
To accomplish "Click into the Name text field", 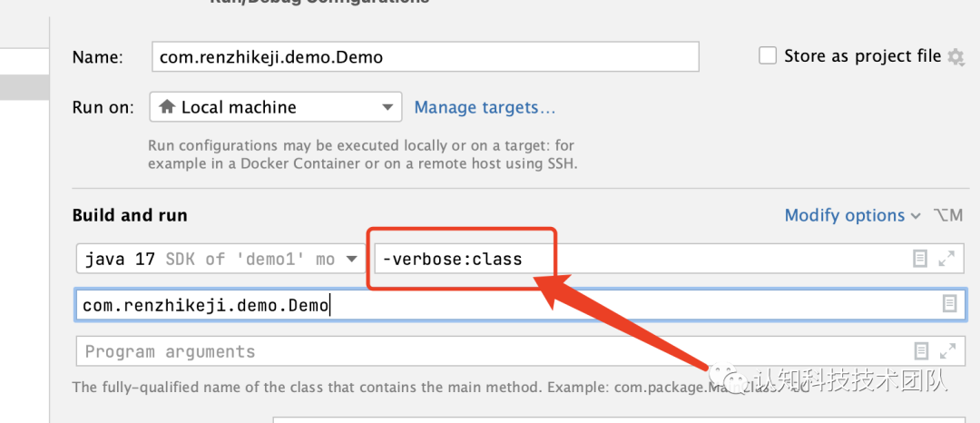I will [425, 56].
